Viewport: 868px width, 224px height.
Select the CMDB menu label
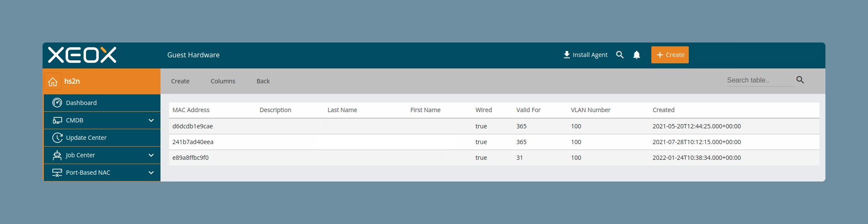74,120
